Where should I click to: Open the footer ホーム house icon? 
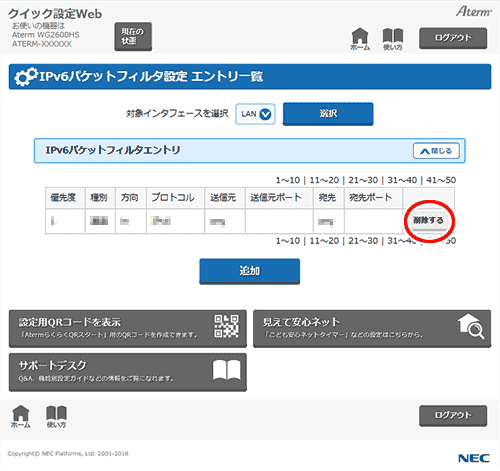pos(21,416)
